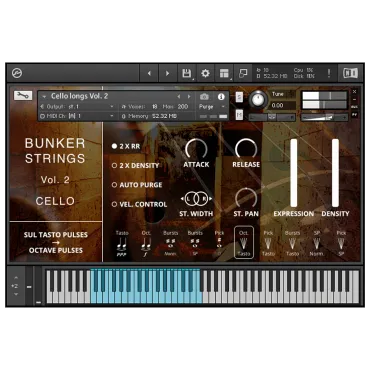Toggle the Mute (M) button
Viewport: 370px width, 370px height.
[239, 115]
